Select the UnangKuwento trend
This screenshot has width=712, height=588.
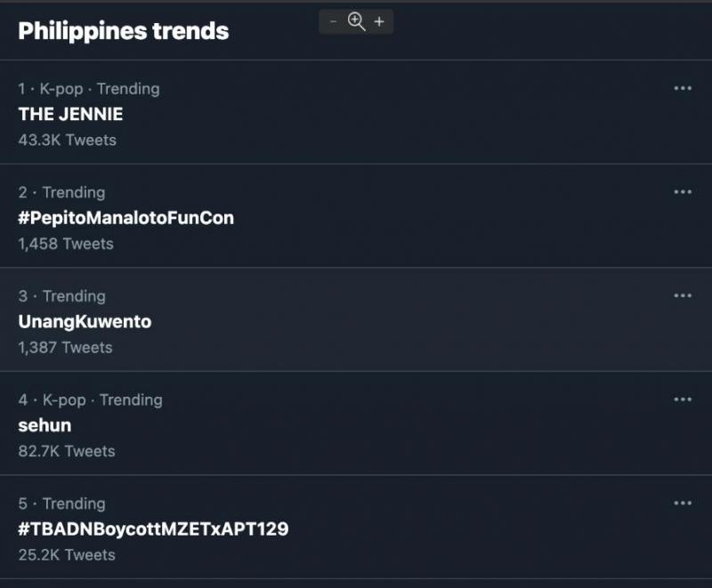click(85, 322)
